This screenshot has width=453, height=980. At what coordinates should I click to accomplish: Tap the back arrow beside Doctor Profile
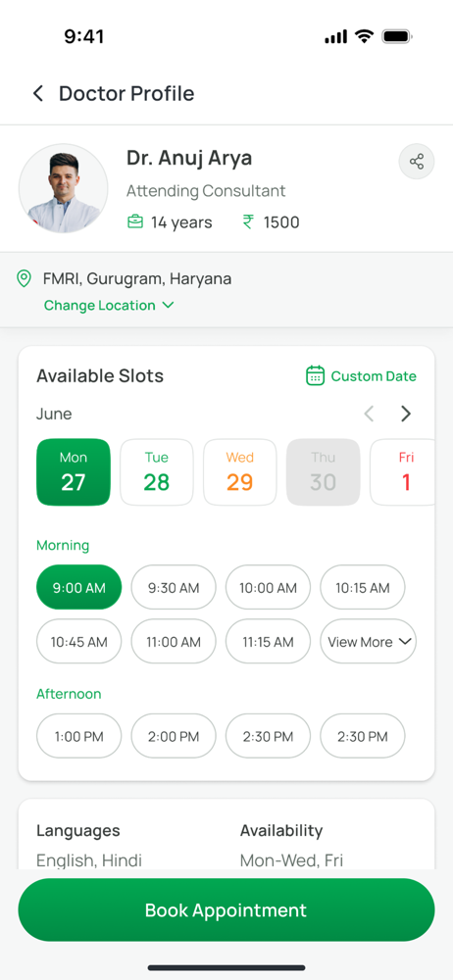click(x=38, y=94)
